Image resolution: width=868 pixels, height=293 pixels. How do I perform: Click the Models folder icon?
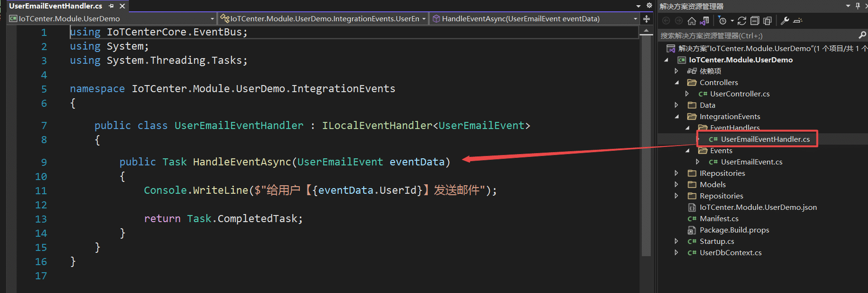pos(692,184)
